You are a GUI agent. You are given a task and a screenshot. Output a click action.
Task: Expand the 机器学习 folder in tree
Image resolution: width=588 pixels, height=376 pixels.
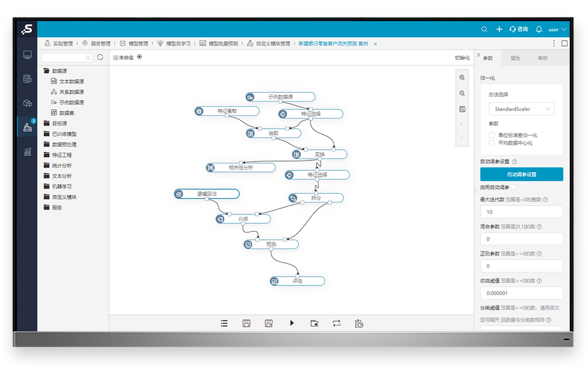click(61, 186)
